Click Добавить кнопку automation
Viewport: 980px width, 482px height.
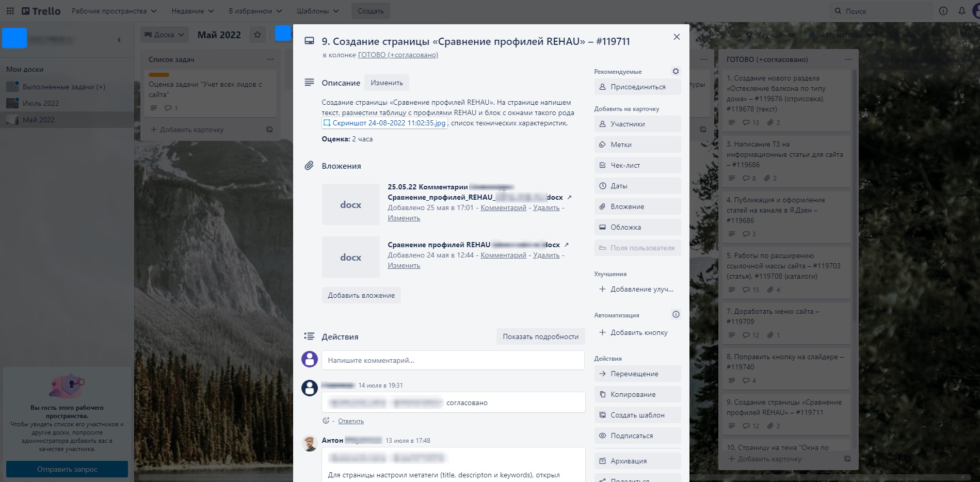point(637,332)
